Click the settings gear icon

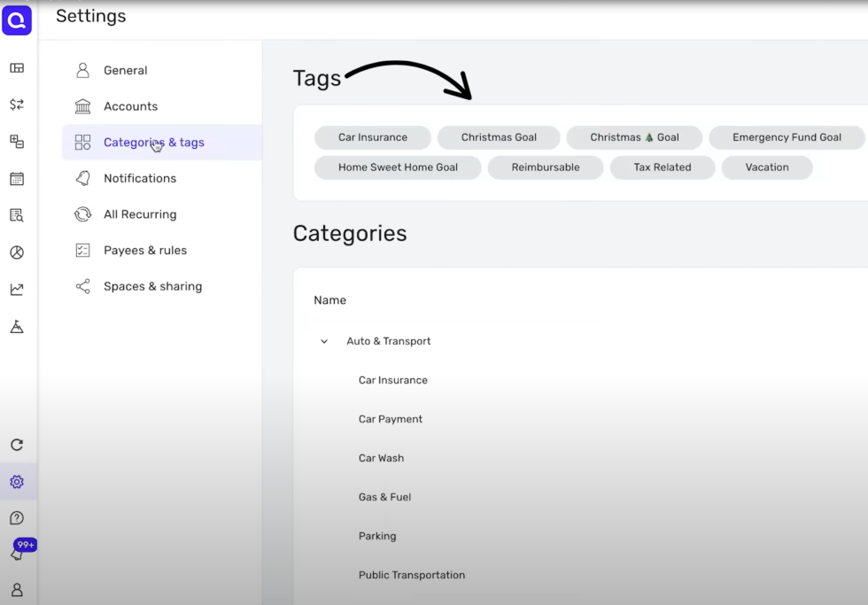tap(17, 482)
